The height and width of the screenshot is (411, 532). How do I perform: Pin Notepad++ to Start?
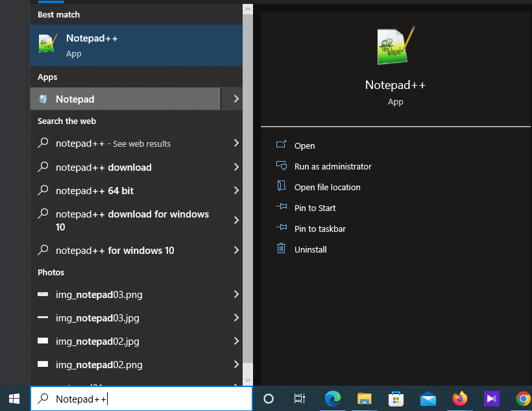coord(315,208)
